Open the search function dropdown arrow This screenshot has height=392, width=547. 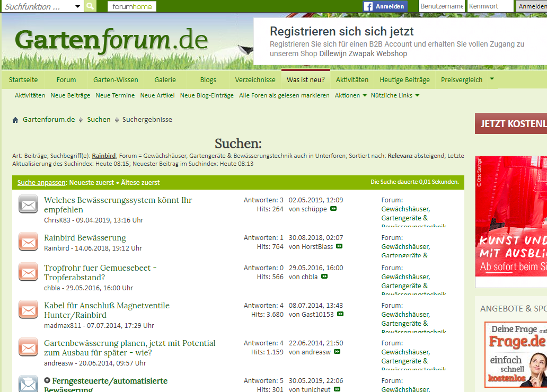77,6
